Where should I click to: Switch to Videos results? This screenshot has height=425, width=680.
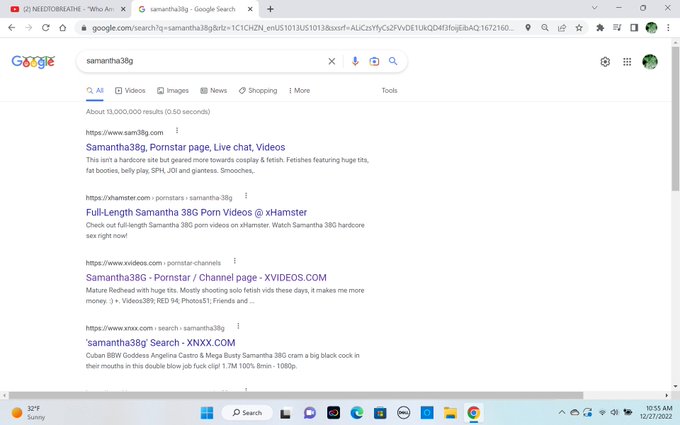130,91
